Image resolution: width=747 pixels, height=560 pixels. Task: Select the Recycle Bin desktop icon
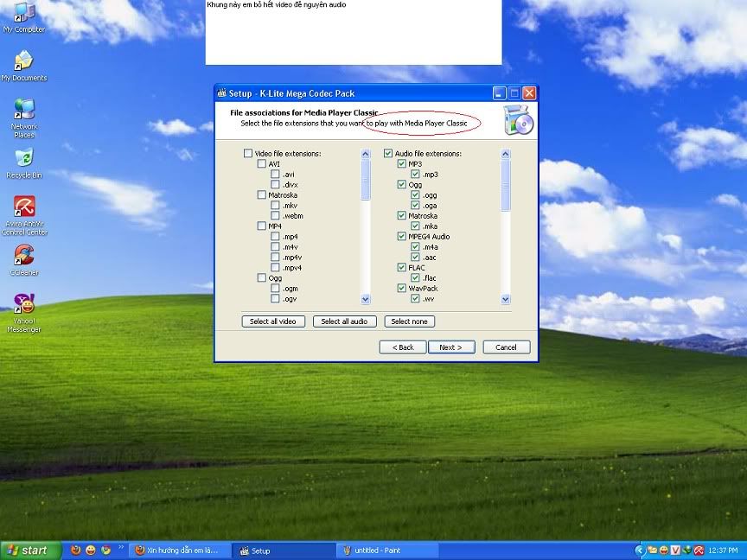[x=24, y=163]
